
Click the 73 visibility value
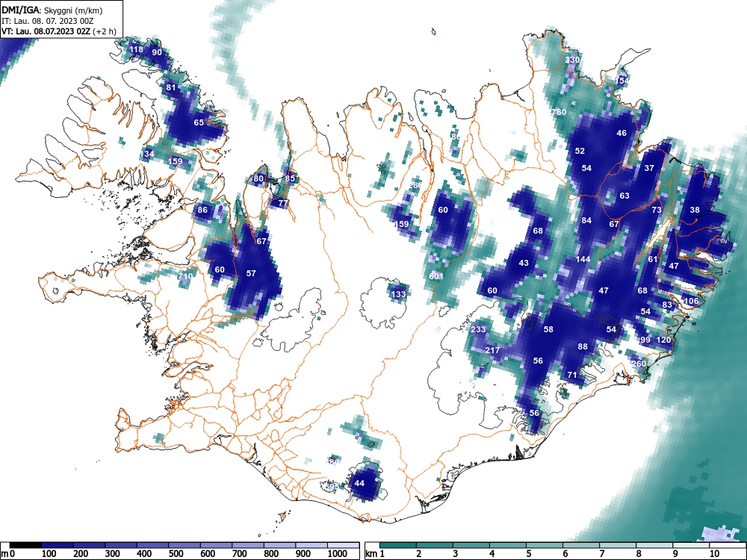click(657, 210)
